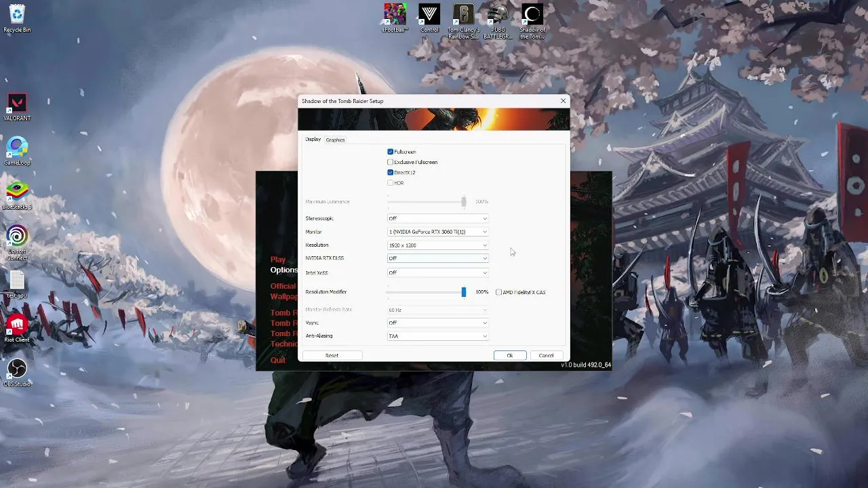Expand the NVIDIA RTX DLSS dropdown
The image size is (868, 488).
tap(437, 258)
